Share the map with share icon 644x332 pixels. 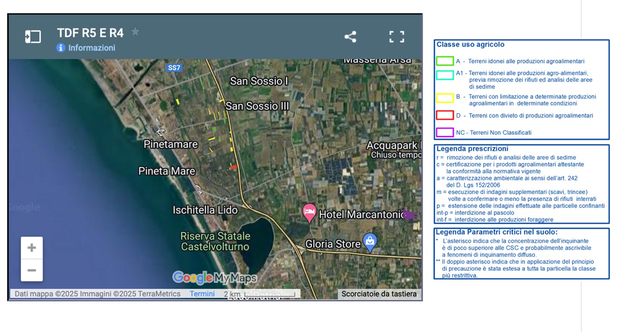pos(350,37)
